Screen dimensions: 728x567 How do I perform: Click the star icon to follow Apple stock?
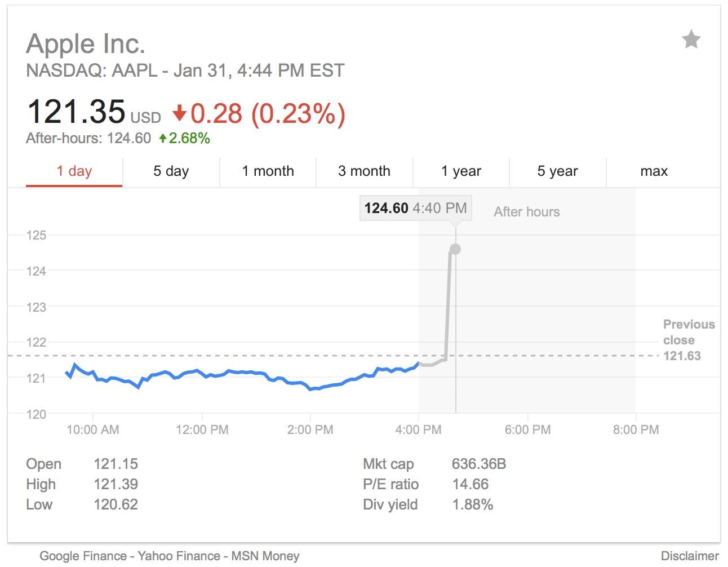click(x=691, y=40)
